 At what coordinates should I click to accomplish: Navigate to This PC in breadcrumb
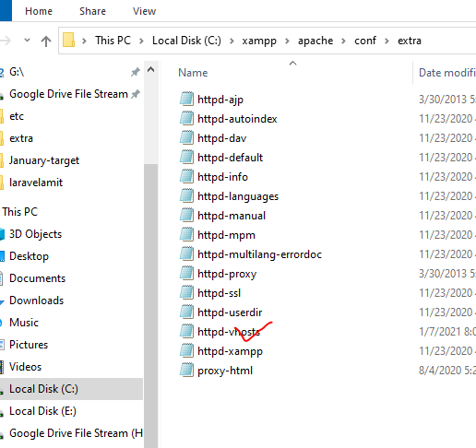click(113, 41)
